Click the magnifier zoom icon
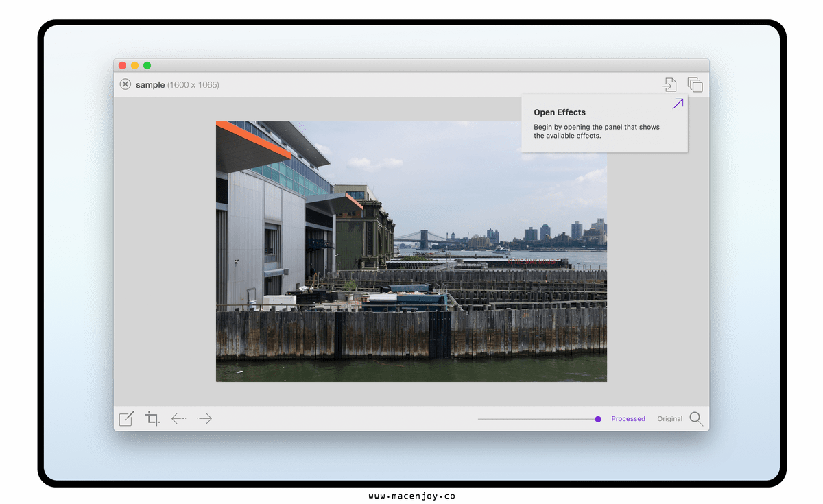The width and height of the screenshot is (823, 504). click(x=696, y=419)
